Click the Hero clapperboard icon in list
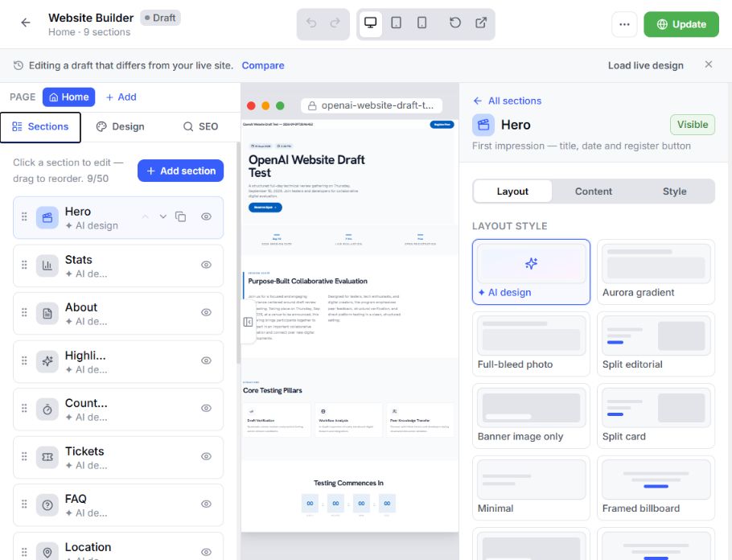The image size is (732, 560). coord(47,218)
